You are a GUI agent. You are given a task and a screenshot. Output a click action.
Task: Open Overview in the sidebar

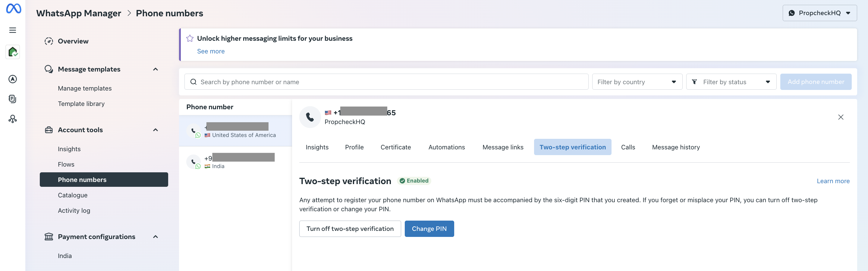click(x=73, y=41)
